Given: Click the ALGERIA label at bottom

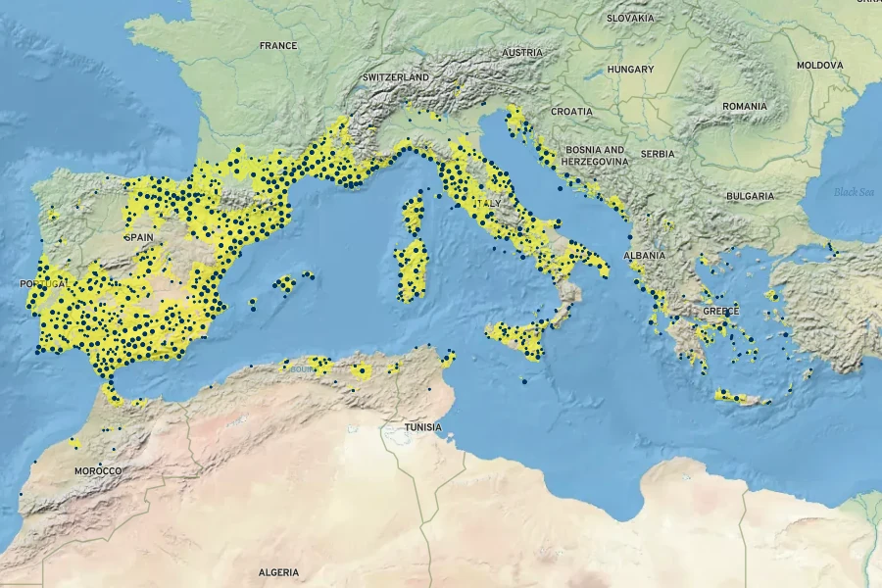Looking at the screenshot, I should pos(278,571).
